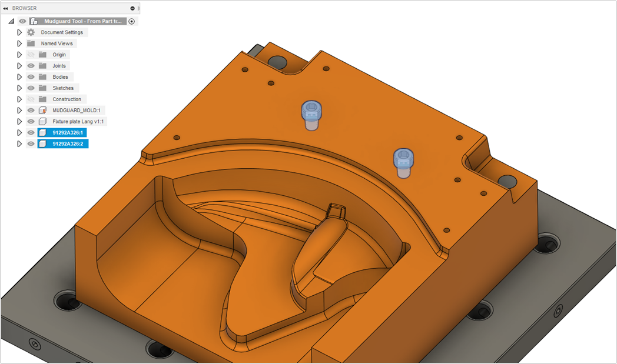Hide the Joints folder

31,66
